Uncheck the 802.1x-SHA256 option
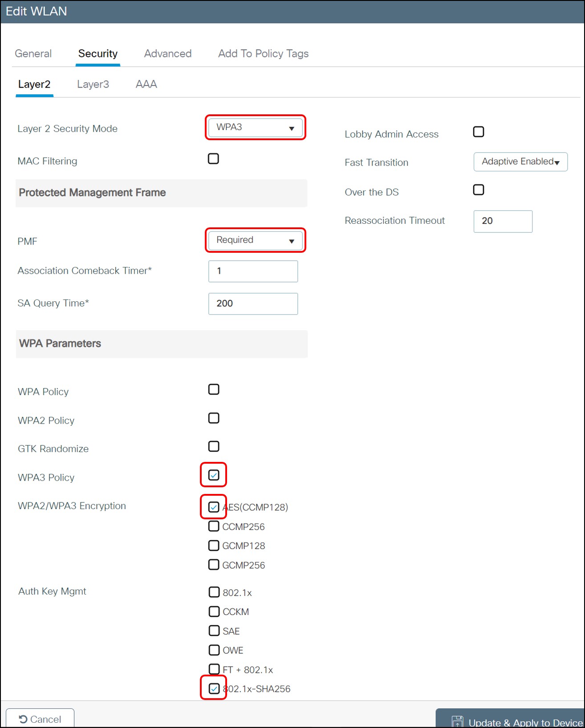Viewport: 585px width, 728px height. coord(214,688)
